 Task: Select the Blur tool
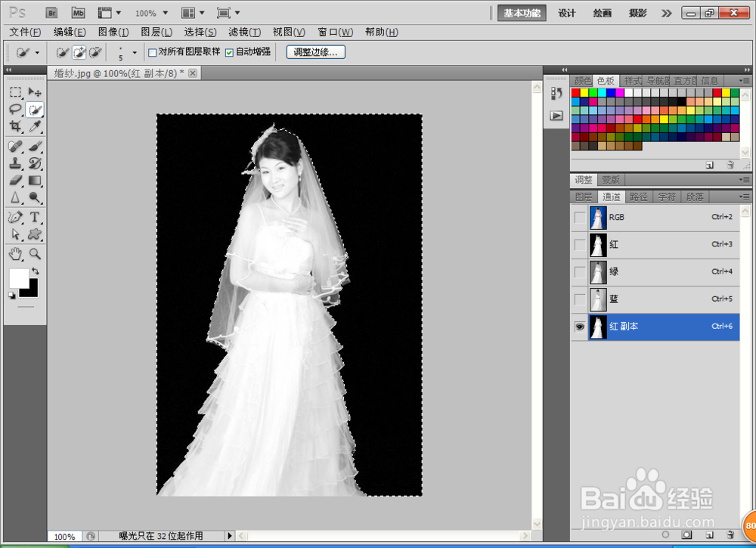15,197
